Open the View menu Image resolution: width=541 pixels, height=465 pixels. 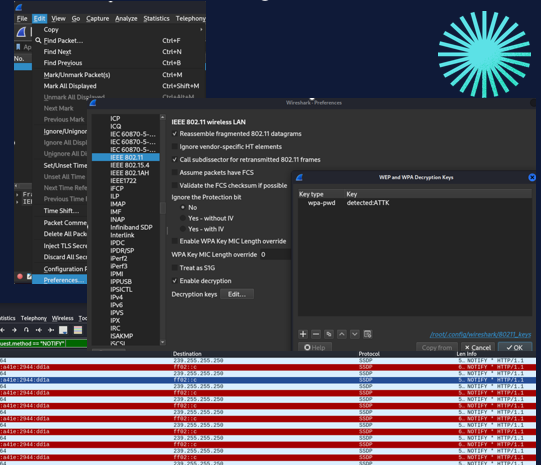[58, 19]
